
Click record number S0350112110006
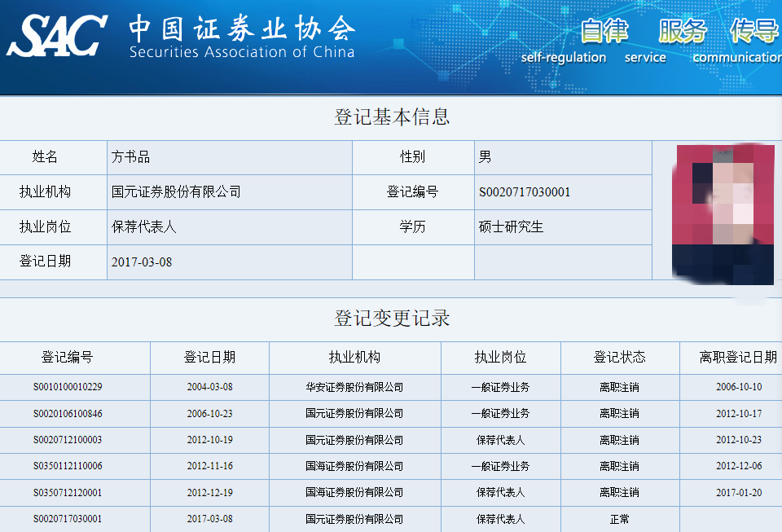click(68, 466)
